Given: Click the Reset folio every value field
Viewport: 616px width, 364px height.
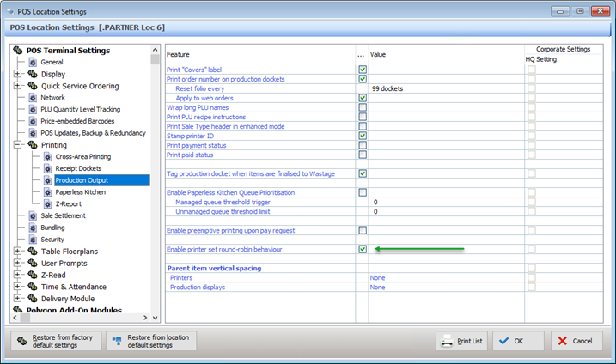Looking at the screenshot, I should pyautogui.click(x=445, y=88).
